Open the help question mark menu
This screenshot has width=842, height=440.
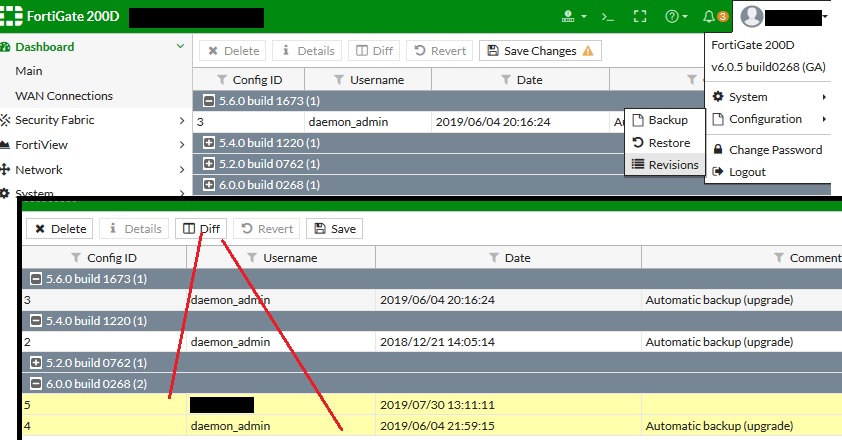coord(676,17)
